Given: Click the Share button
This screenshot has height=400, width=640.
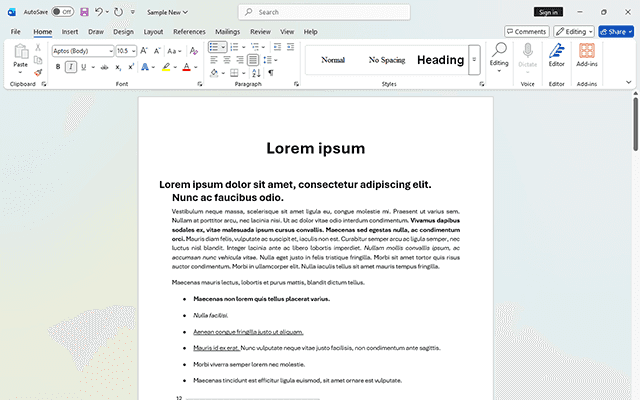Looking at the screenshot, I should 616,31.
